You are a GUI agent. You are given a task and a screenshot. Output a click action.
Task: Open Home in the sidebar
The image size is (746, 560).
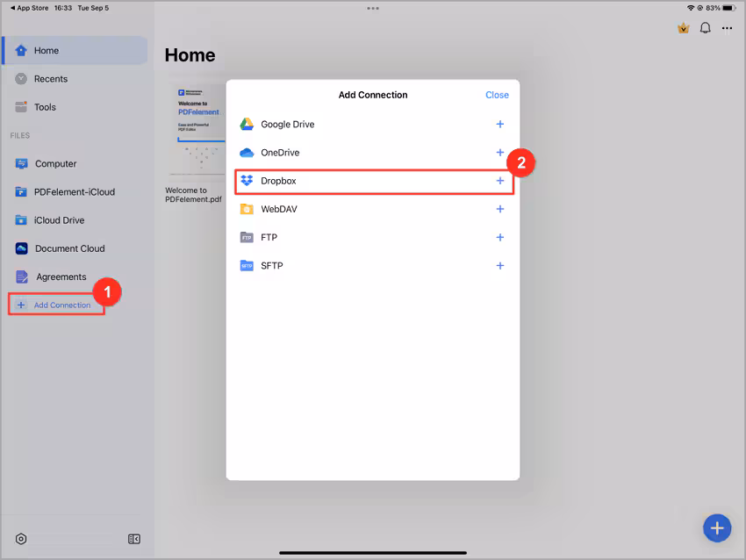[75, 50]
